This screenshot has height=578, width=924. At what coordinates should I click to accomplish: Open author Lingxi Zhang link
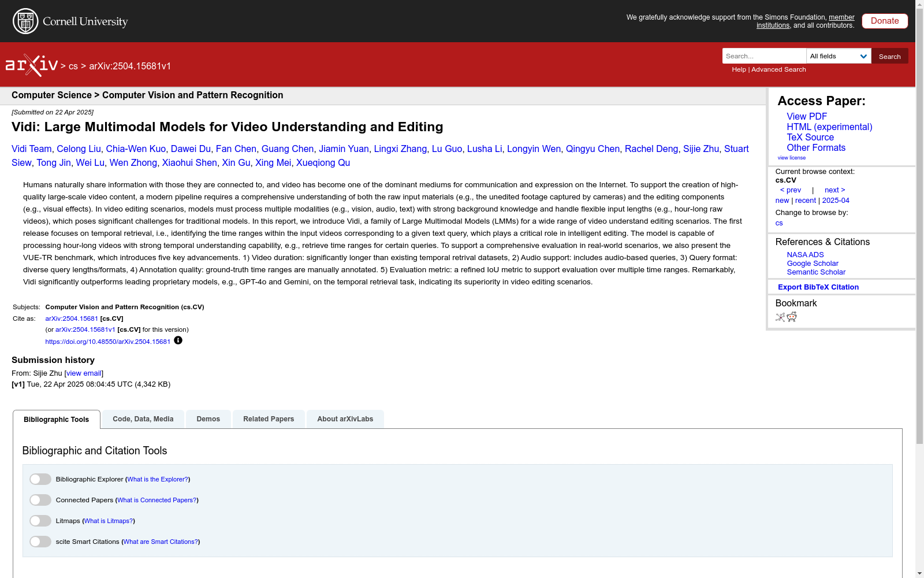tap(400, 149)
